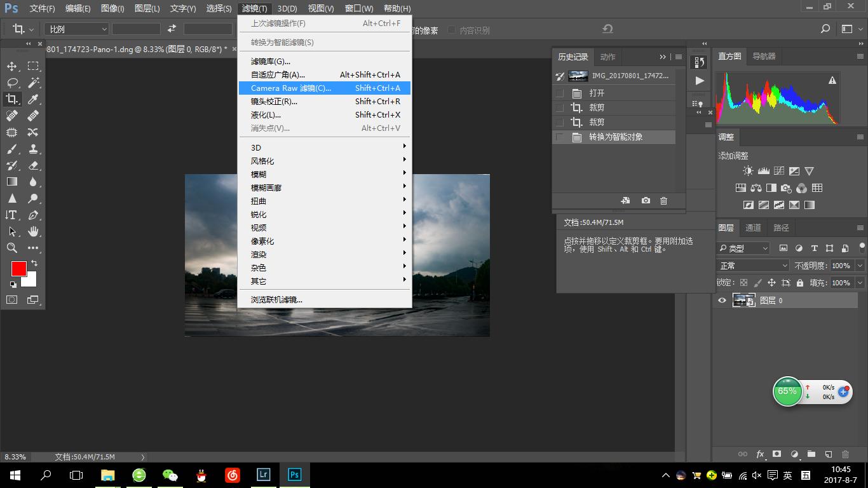Open Camera Raw 滤镜 from the Filter menu

pos(292,88)
